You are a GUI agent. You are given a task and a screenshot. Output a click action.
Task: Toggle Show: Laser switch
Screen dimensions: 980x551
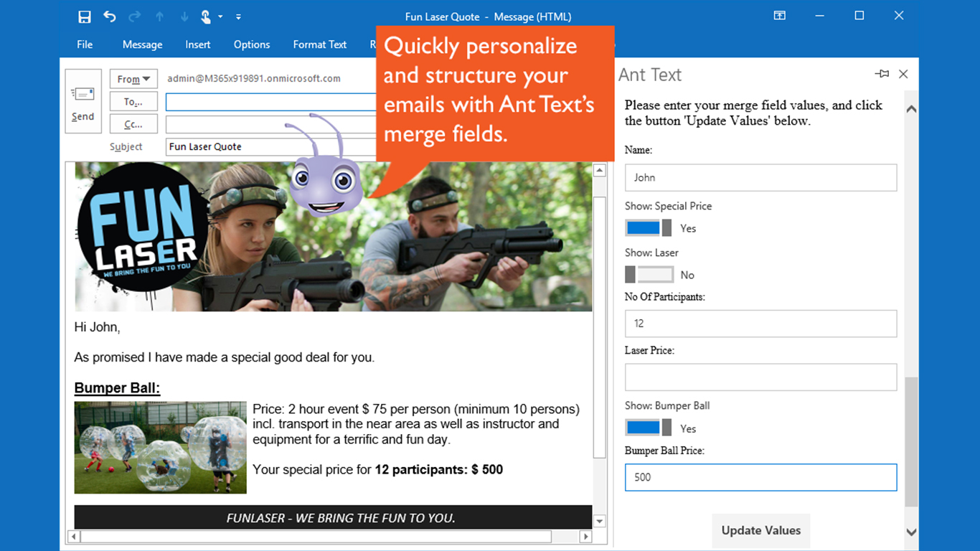click(x=649, y=275)
